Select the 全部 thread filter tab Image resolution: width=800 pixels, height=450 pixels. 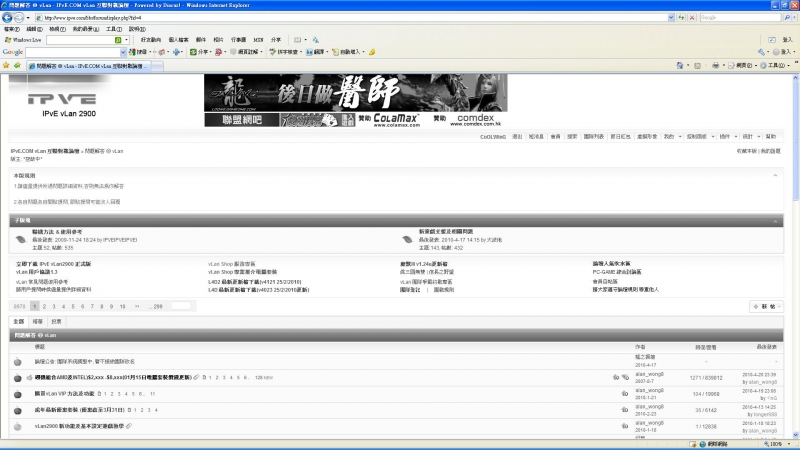(x=18, y=322)
